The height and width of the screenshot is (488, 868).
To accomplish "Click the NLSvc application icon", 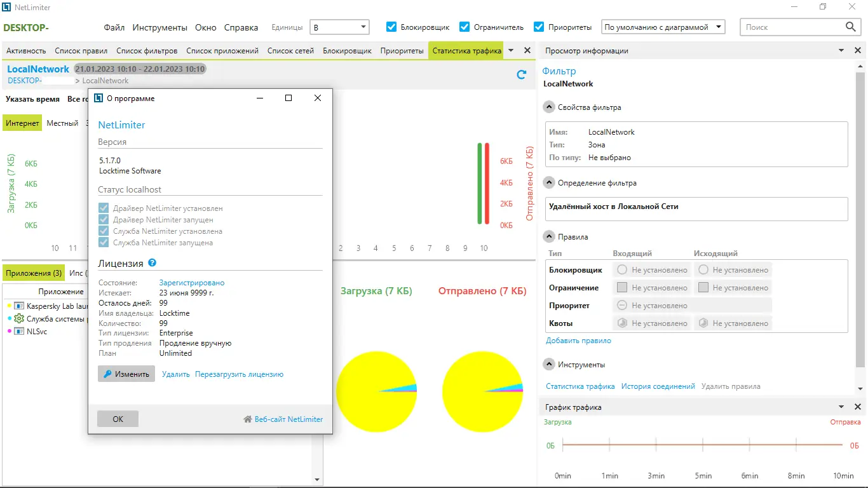I will (x=19, y=332).
